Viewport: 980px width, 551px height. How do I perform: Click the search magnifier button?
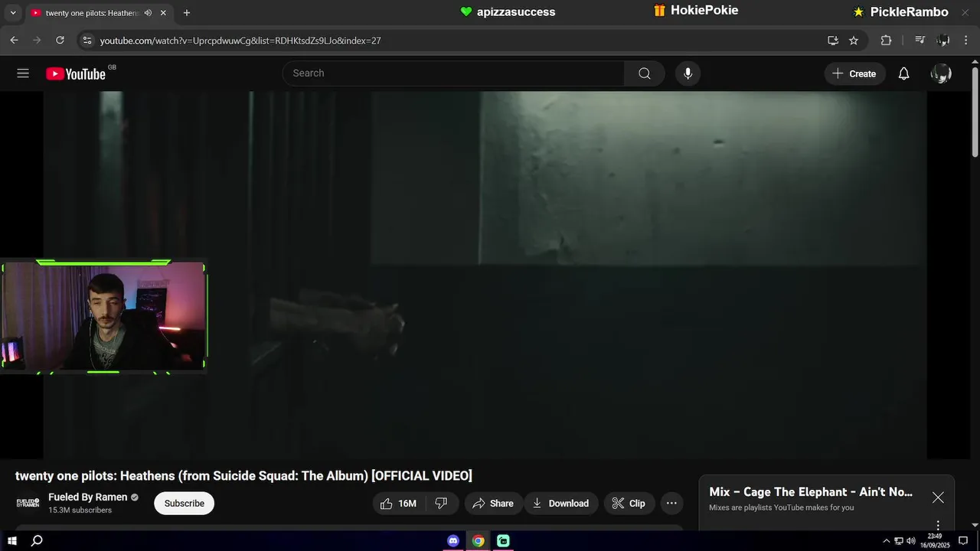[645, 73]
